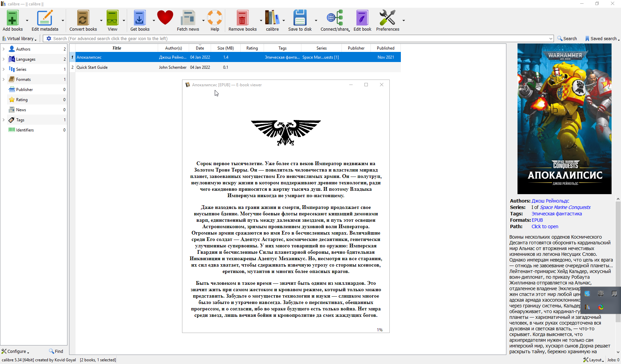Open the search history dropdown arrow

coord(551,39)
